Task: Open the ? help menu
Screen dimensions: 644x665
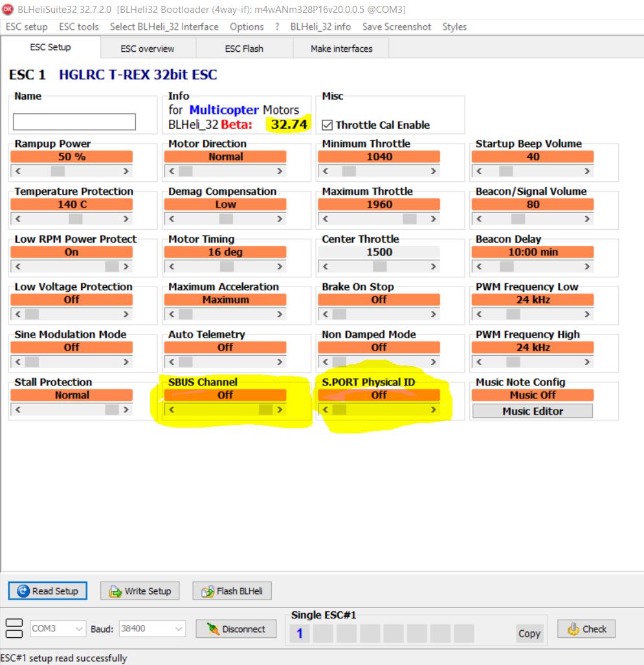Action: 277,27
